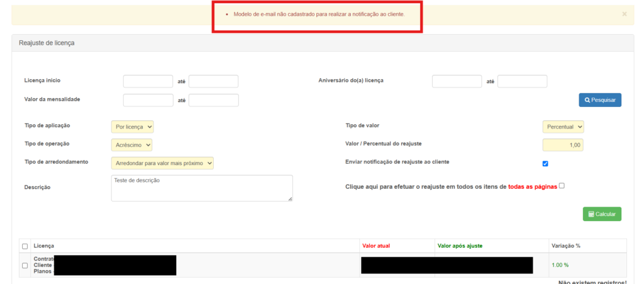Click inside the Descrição text area
This screenshot has height=284, width=644.
[201, 188]
